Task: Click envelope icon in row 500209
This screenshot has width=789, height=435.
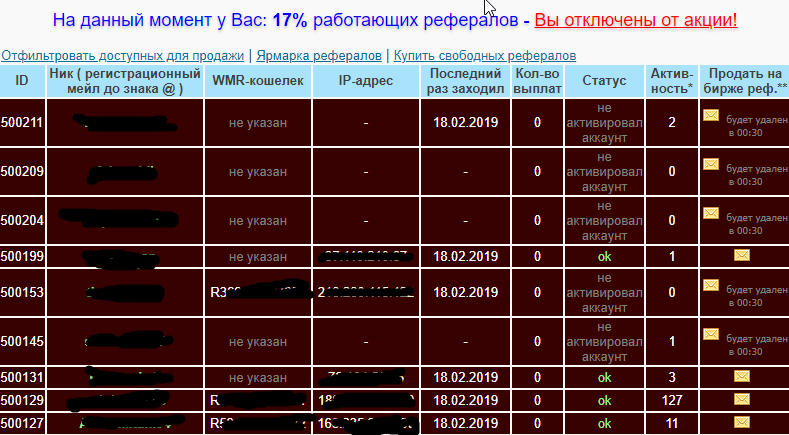Action: pos(711,164)
